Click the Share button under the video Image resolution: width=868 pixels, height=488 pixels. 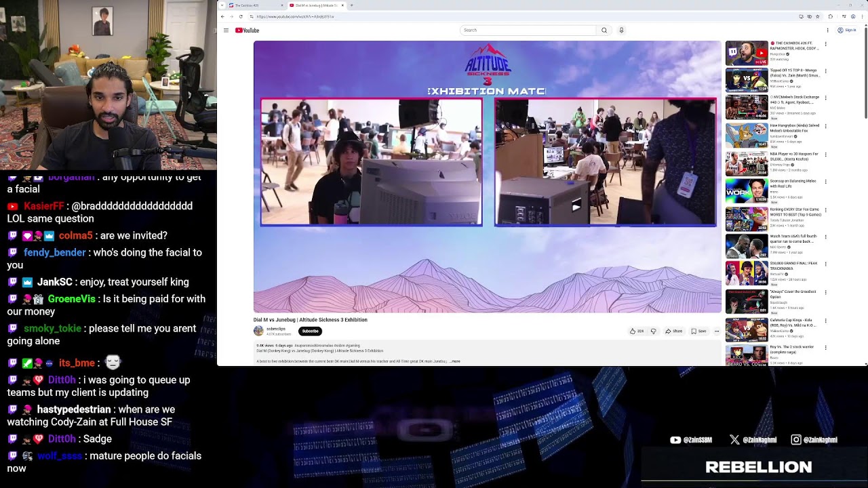pyautogui.click(x=673, y=331)
